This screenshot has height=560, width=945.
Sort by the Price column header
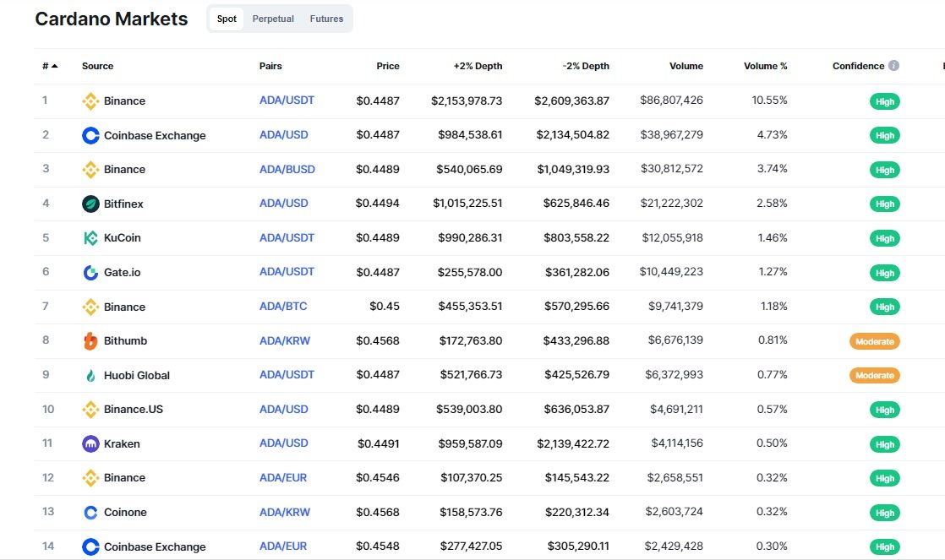(388, 66)
